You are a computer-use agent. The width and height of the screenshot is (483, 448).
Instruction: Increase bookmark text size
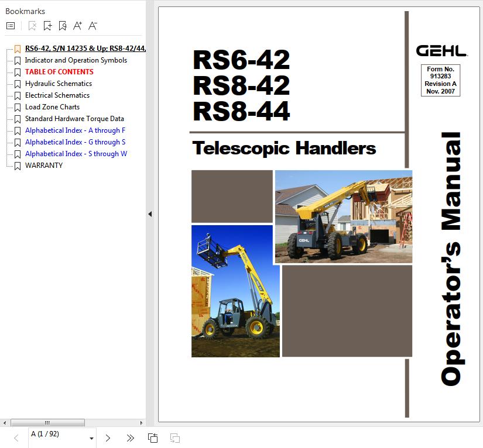point(77,26)
